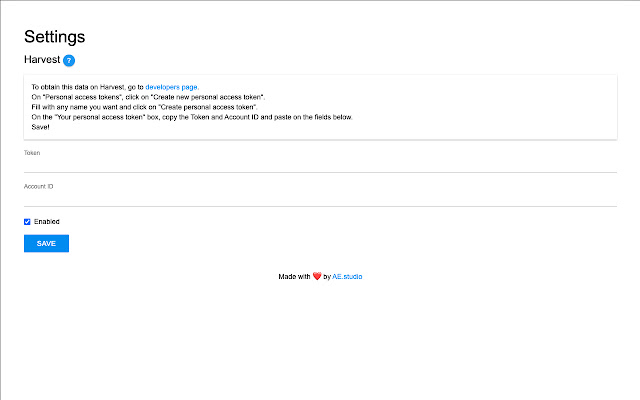Click the red heart icon in footer
Viewport: 640px width, 400px height.
317,276
